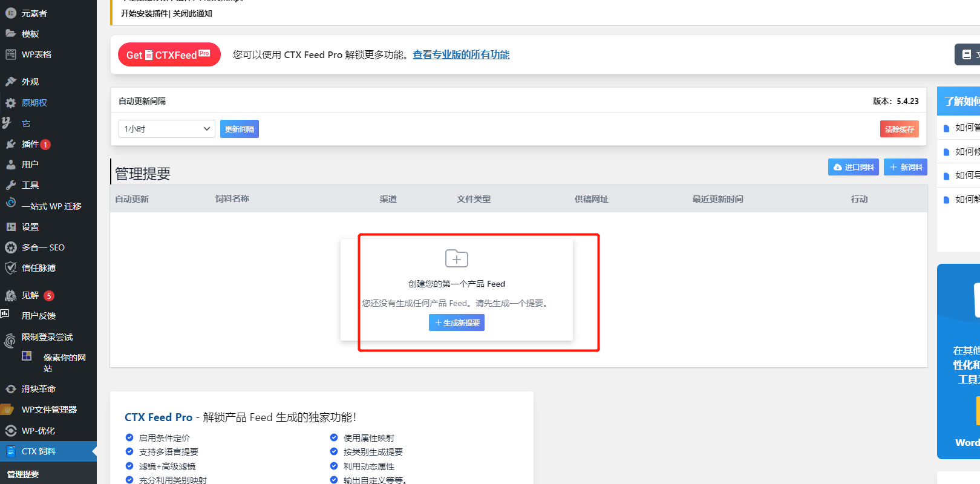980x484 pixels.
Task: Open the CTX 饲料 sidebar menu
Action: pos(39,451)
